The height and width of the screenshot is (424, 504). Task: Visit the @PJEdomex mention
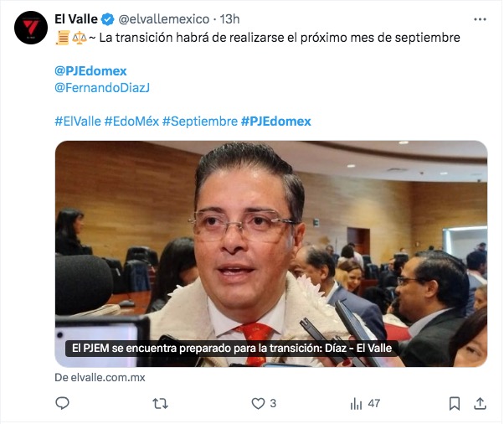point(90,71)
